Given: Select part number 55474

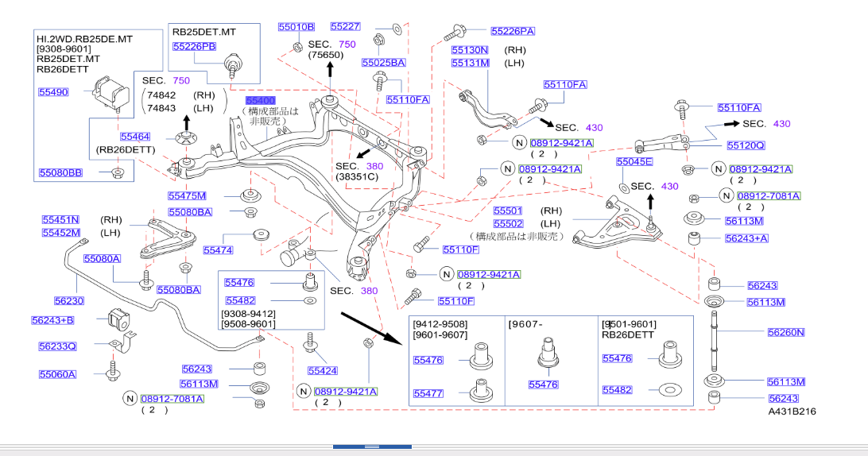Looking at the screenshot, I should point(218,250).
